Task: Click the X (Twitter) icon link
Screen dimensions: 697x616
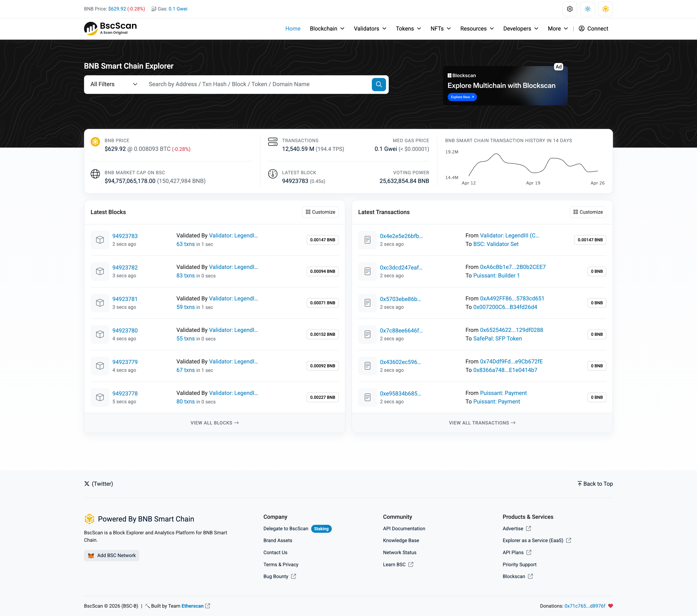Action: 87,483
